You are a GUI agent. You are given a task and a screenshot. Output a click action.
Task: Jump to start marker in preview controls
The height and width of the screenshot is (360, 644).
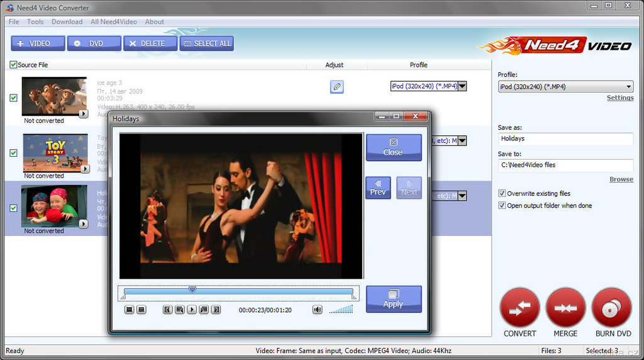point(168,310)
